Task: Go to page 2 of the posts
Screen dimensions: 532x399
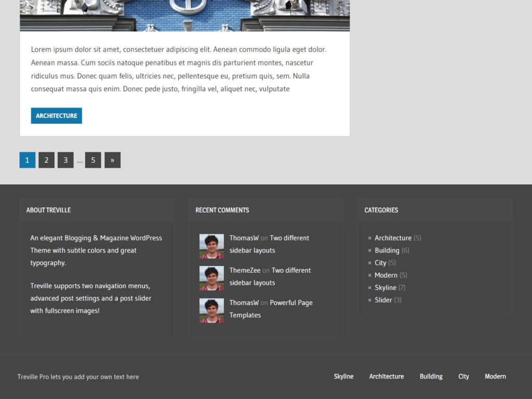Action: 46,160
